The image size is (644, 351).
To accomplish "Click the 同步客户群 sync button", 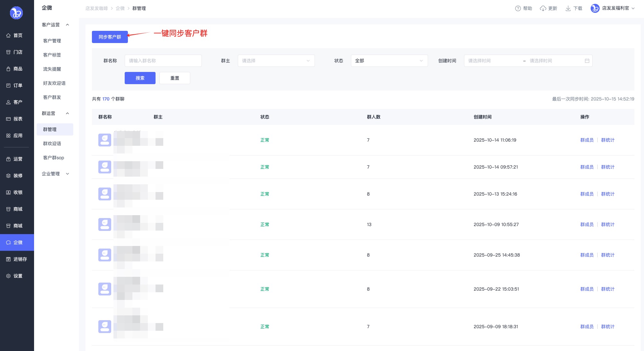I will [110, 37].
